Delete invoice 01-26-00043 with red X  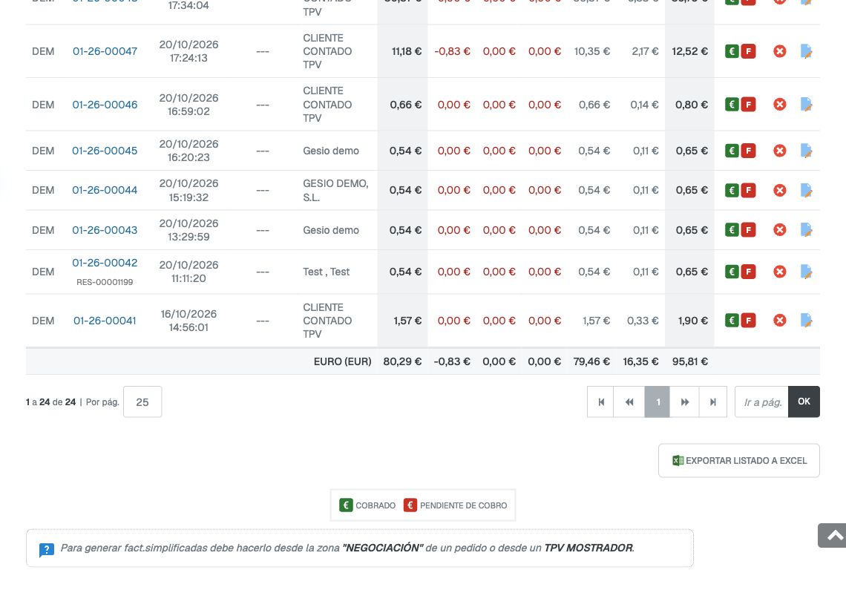(780, 230)
